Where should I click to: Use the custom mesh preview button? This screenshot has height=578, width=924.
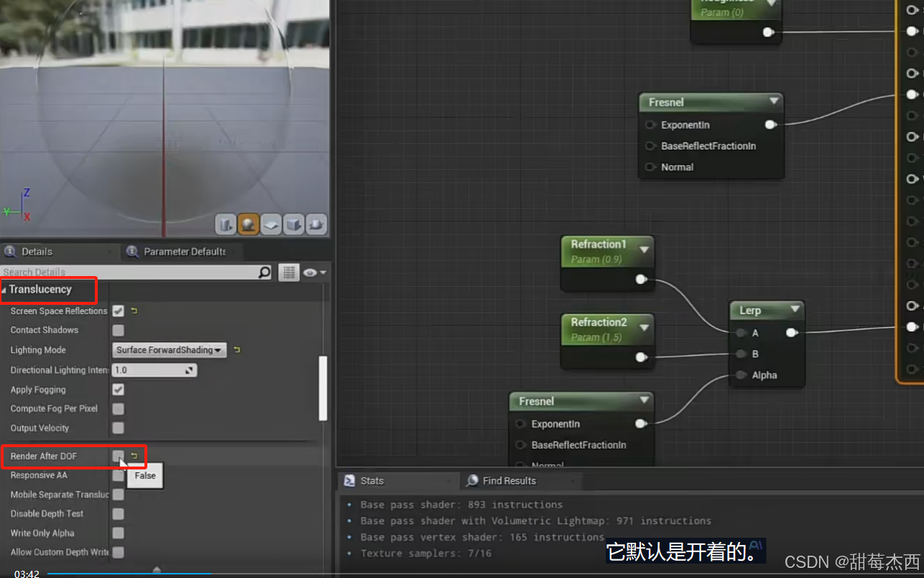[316, 225]
